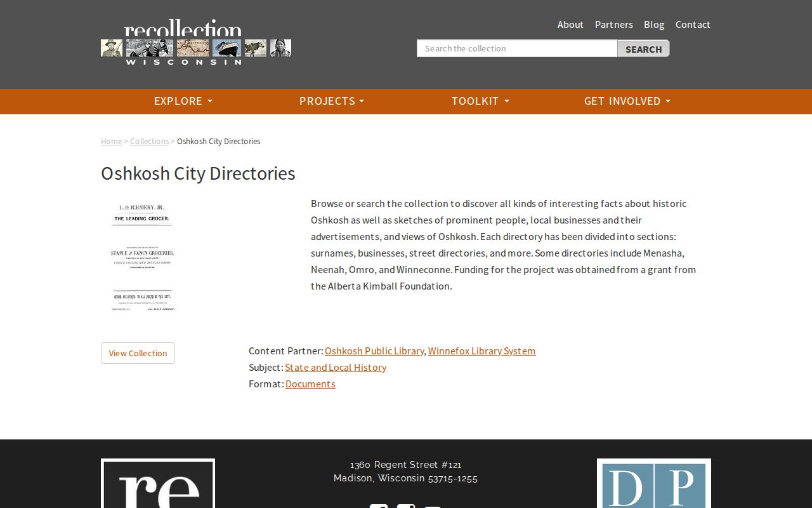Click the 'Oshkosh City Directories' breadcrumb text
This screenshot has width=812, height=508.
pos(218,141)
